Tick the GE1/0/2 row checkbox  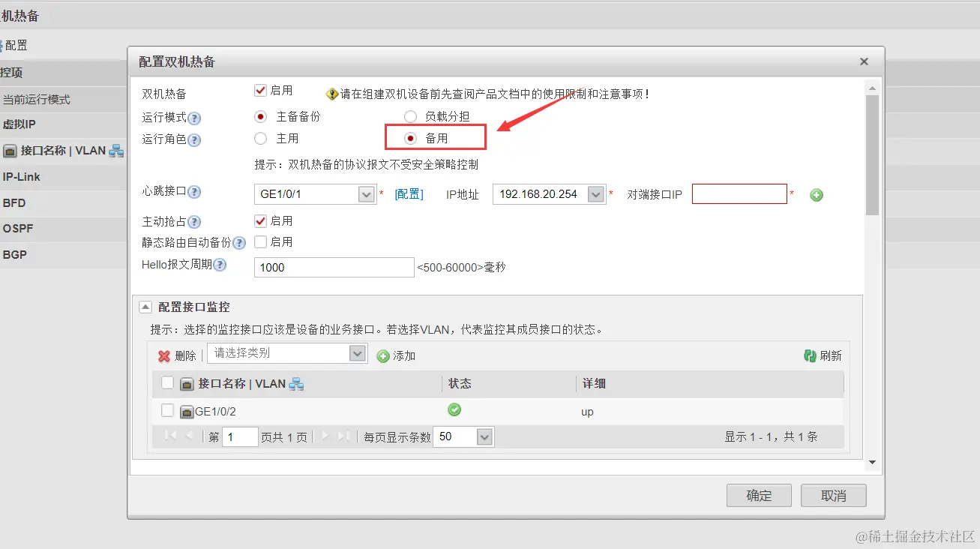tap(168, 410)
